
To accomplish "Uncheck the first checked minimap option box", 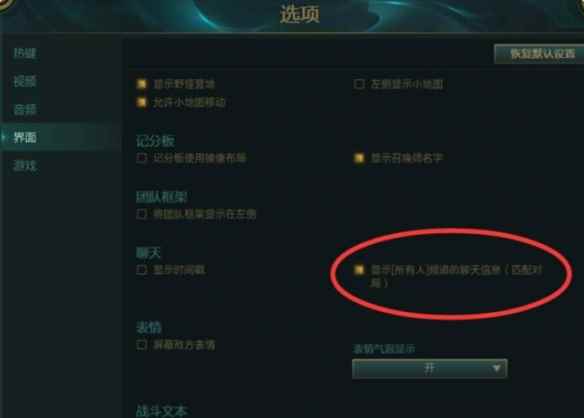I will tap(142, 84).
